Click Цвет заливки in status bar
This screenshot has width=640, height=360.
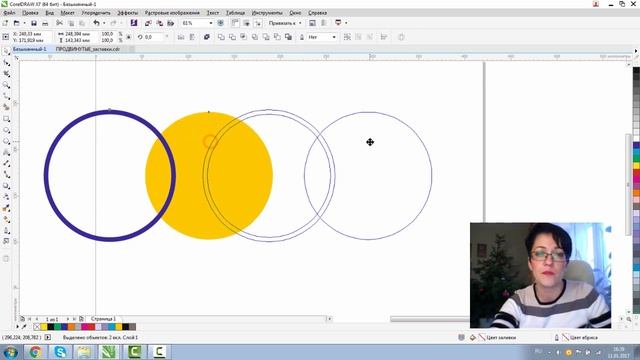(x=501, y=338)
